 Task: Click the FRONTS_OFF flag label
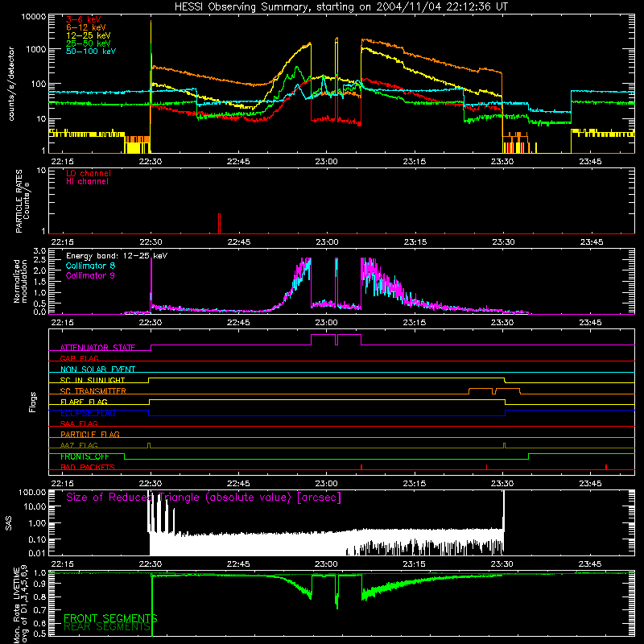coord(85,456)
